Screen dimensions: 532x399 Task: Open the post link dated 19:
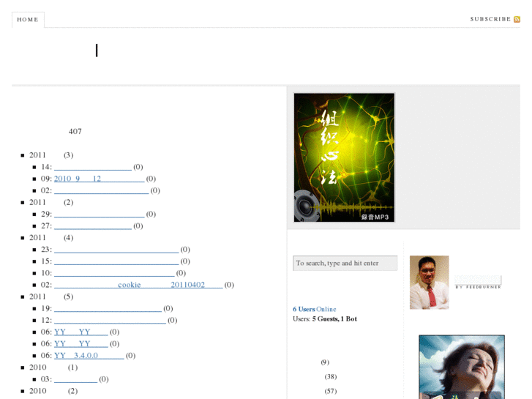point(108,308)
